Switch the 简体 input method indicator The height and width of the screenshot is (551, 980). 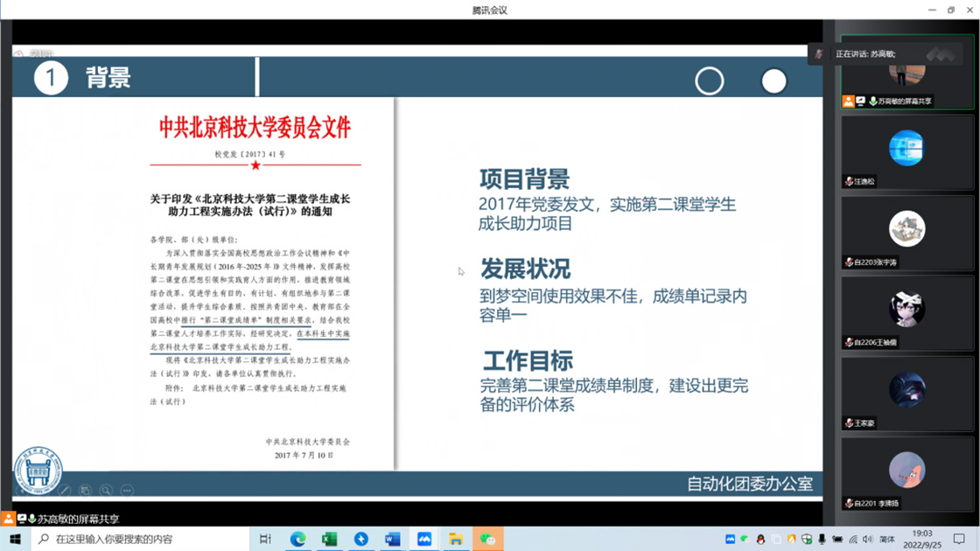click(887, 539)
